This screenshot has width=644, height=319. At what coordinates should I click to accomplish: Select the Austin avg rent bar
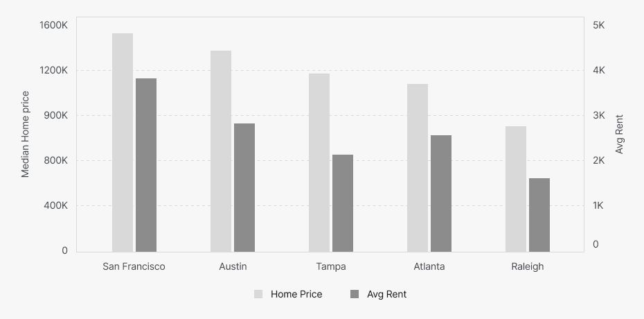pyautogui.click(x=244, y=187)
